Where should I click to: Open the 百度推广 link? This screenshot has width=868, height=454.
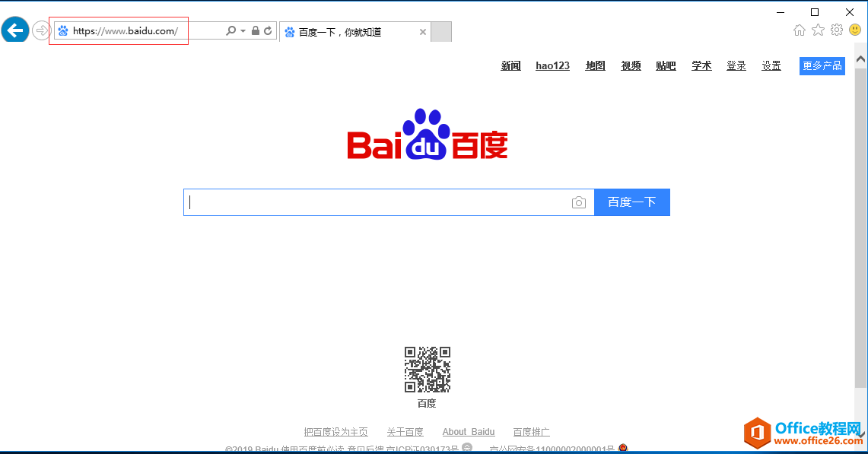532,432
